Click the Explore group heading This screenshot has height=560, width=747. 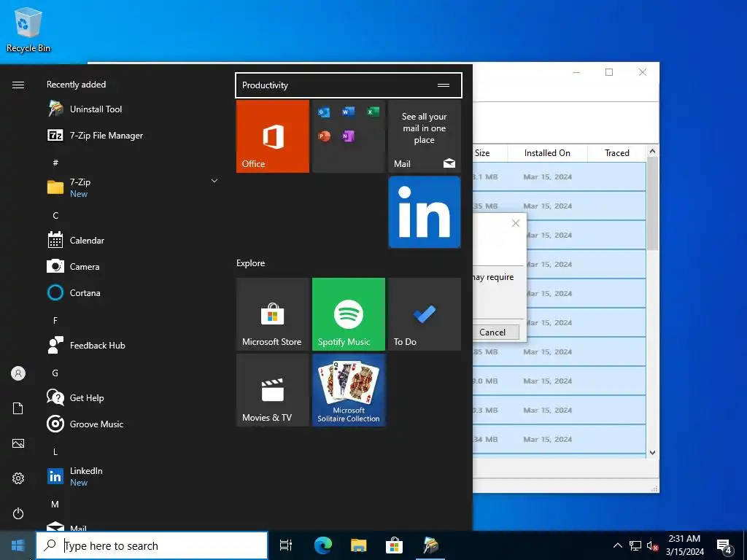pyautogui.click(x=251, y=262)
